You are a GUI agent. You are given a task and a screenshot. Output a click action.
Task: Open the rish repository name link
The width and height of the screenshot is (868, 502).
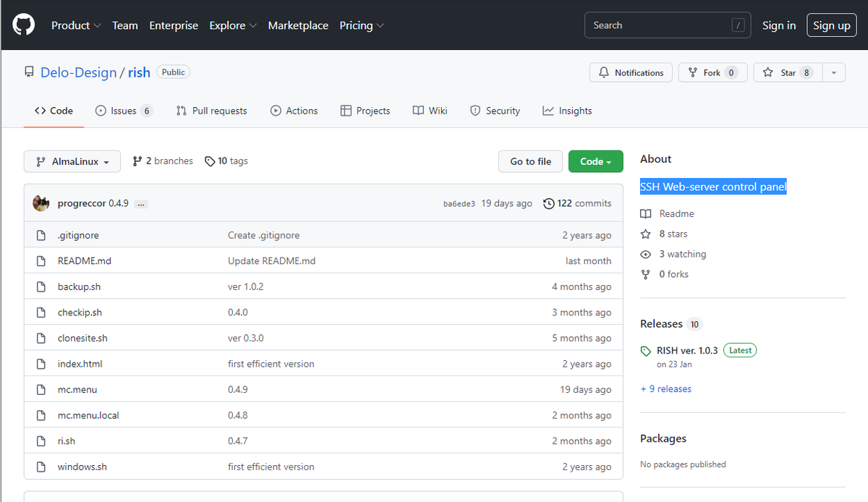139,72
